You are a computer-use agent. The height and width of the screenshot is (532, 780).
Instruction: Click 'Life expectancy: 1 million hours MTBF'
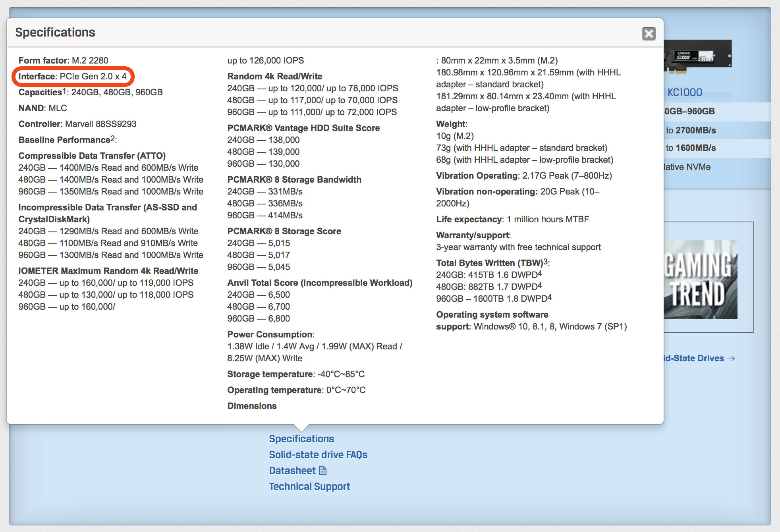click(x=513, y=219)
